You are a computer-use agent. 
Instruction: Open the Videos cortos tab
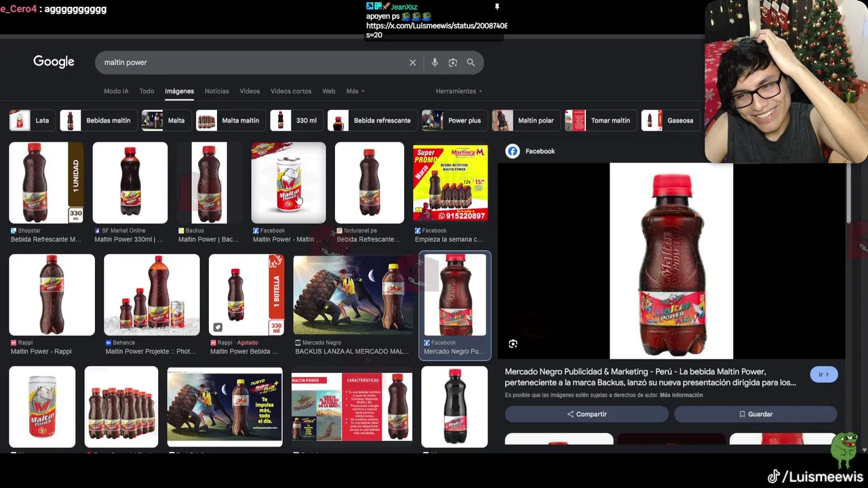[291, 91]
